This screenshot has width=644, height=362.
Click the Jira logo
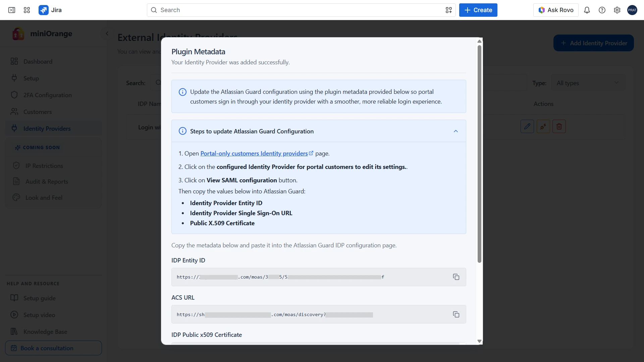(x=50, y=10)
